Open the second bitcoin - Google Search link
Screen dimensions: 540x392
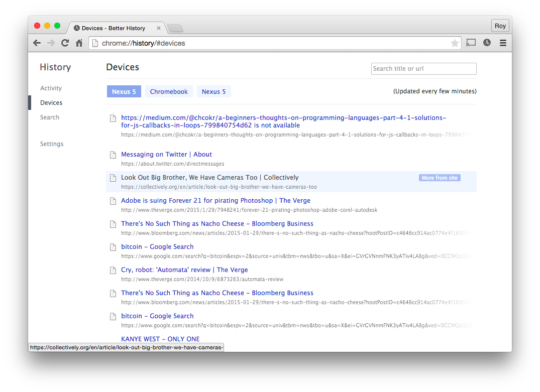pos(157,316)
